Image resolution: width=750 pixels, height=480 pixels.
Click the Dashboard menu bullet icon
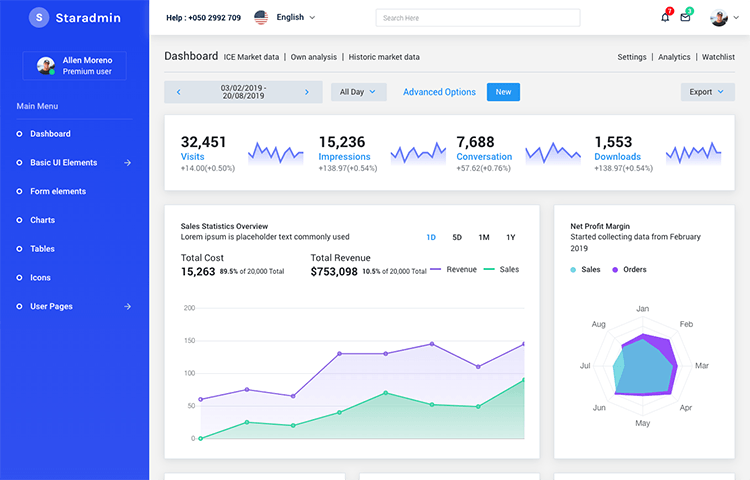click(19, 134)
